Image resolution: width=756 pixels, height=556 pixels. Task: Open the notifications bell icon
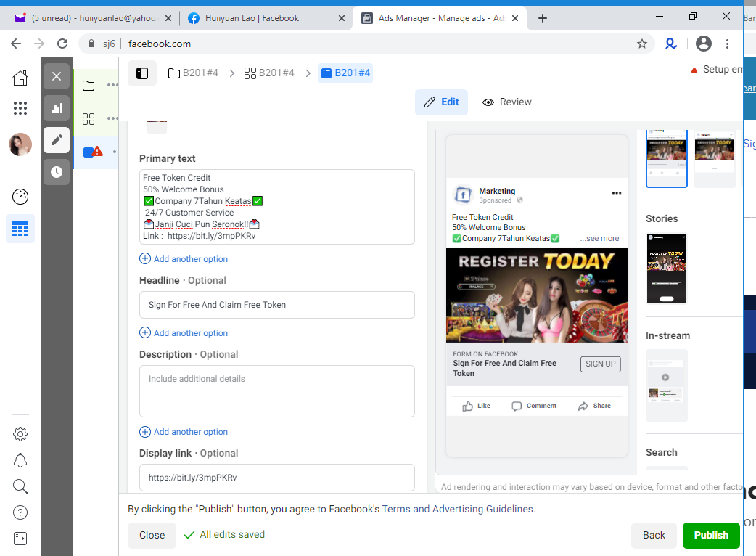pos(20,460)
